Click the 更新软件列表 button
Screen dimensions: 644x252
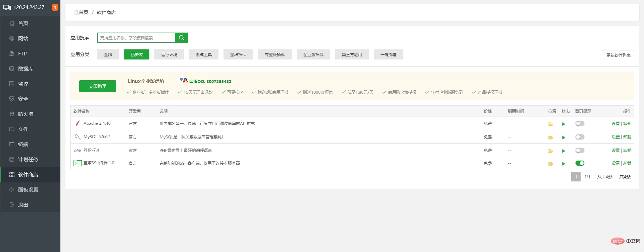(x=618, y=55)
